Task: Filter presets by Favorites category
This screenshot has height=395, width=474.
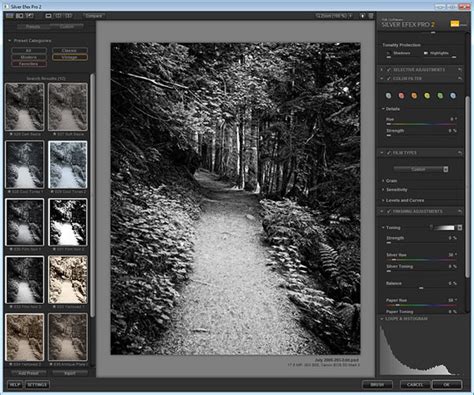Action: pos(29,64)
